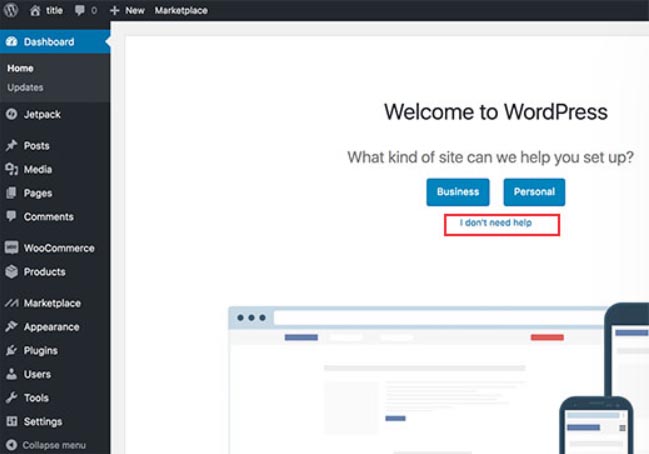This screenshot has width=649, height=454.
Task: Click the Plugins plug icon
Action: point(12,351)
